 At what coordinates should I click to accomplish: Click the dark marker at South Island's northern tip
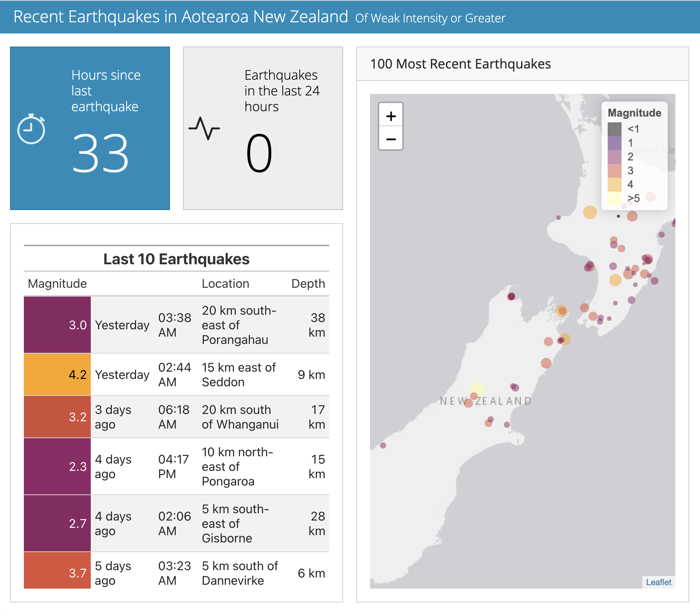(511, 296)
